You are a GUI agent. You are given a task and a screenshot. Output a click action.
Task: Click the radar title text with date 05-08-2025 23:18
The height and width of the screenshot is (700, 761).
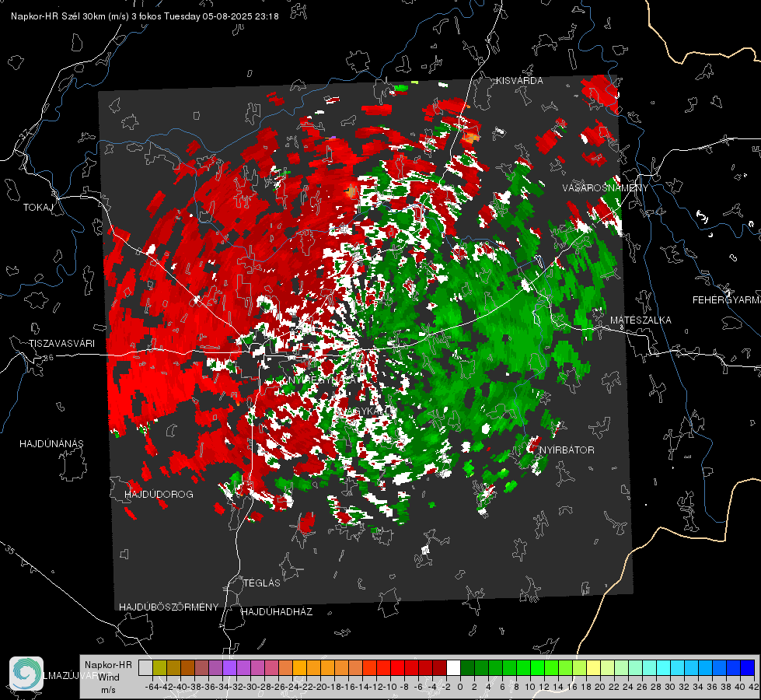[x=145, y=16]
